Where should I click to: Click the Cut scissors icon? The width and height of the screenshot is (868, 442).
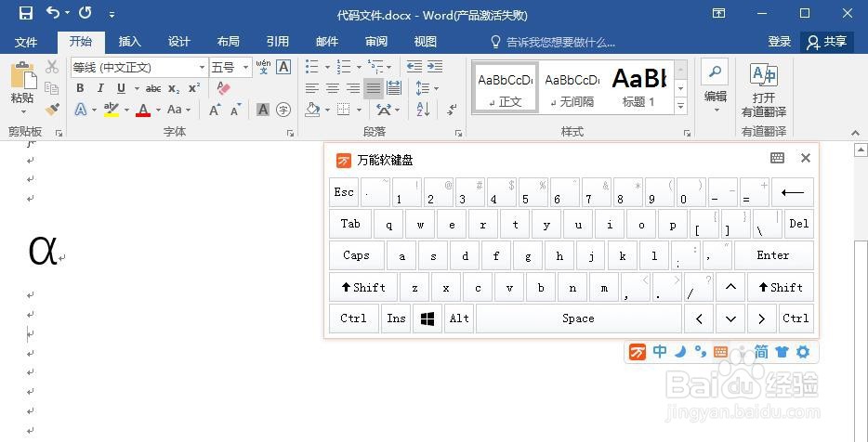[52, 67]
